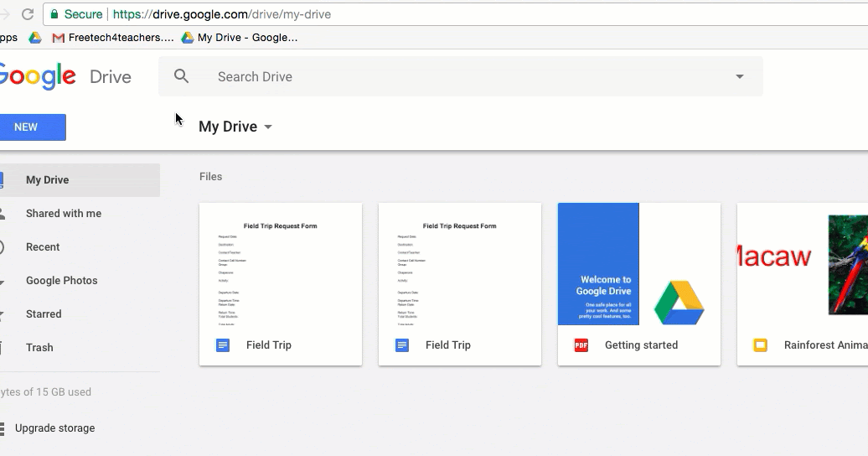Click the Docs icon of second Field Trip
The height and width of the screenshot is (456, 868).
(402, 345)
